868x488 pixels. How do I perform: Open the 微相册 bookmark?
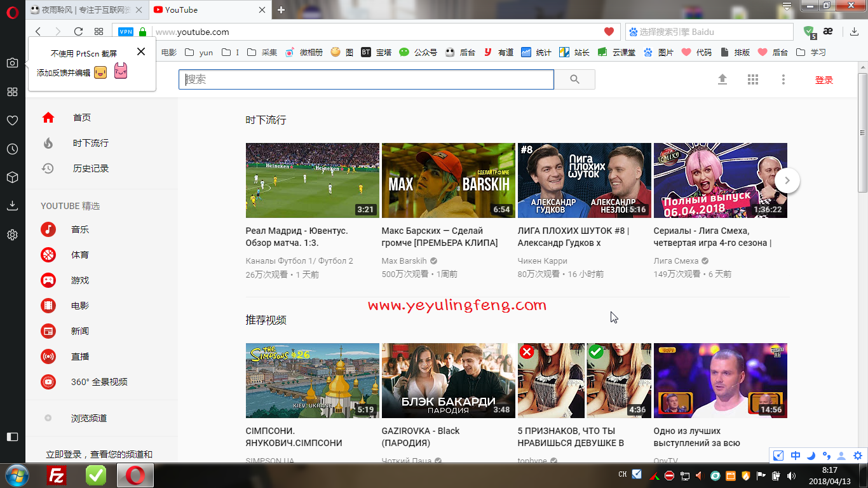(304, 53)
